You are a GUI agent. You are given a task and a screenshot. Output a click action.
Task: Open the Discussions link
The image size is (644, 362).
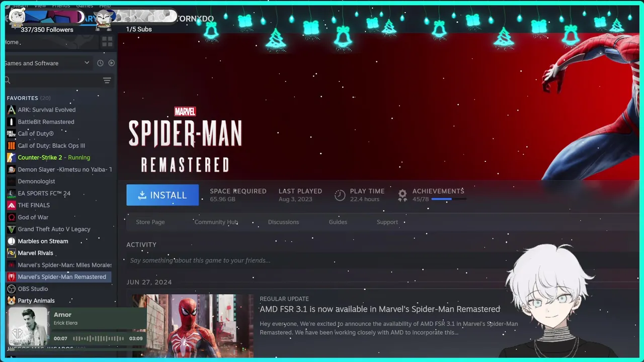point(283,222)
